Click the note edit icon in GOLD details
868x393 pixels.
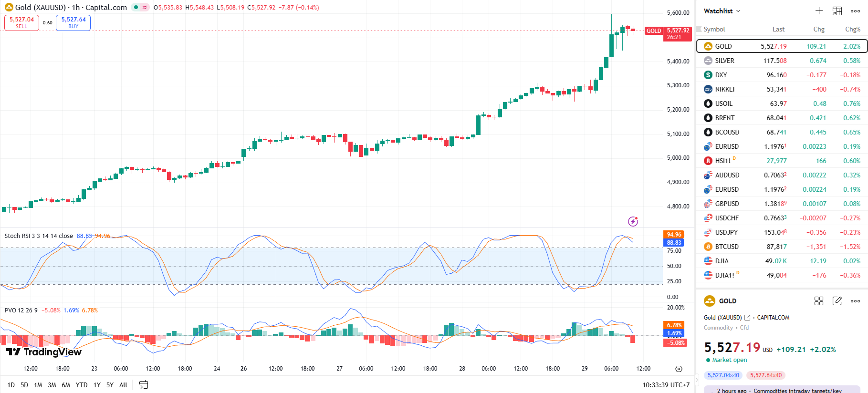837,301
